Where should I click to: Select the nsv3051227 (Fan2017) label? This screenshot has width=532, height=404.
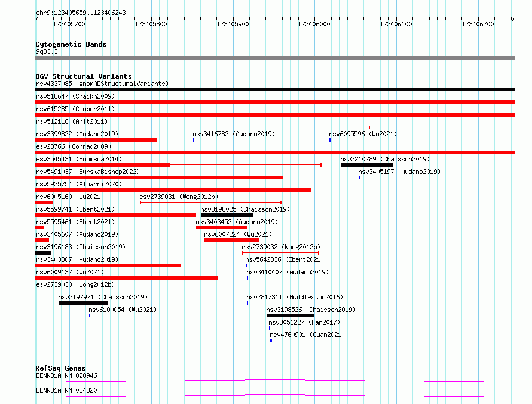pos(304,322)
